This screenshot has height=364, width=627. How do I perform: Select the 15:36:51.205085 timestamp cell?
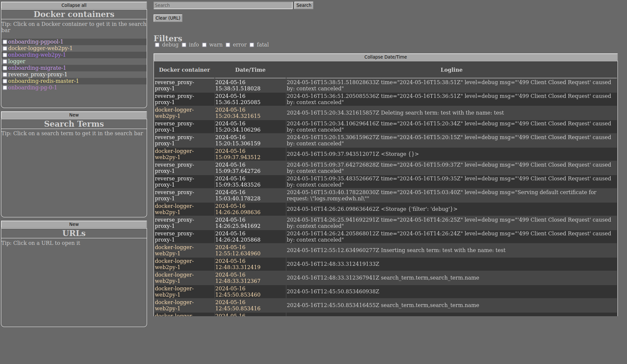[250, 99]
